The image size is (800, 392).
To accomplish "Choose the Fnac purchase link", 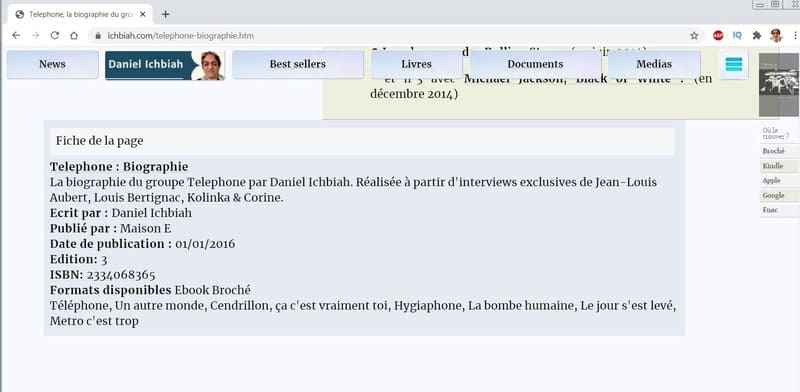I will pyautogui.click(x=780, y=210).
